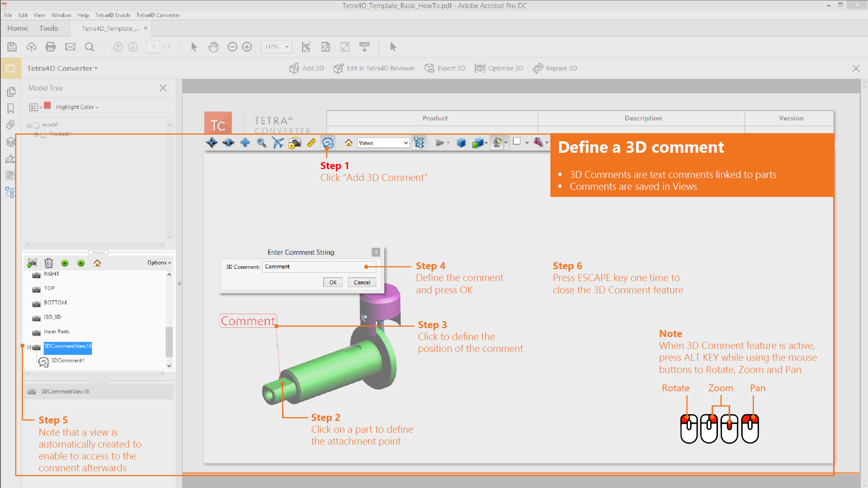
Task: Click the Export 3D button
Action: (x=445, y=68)
